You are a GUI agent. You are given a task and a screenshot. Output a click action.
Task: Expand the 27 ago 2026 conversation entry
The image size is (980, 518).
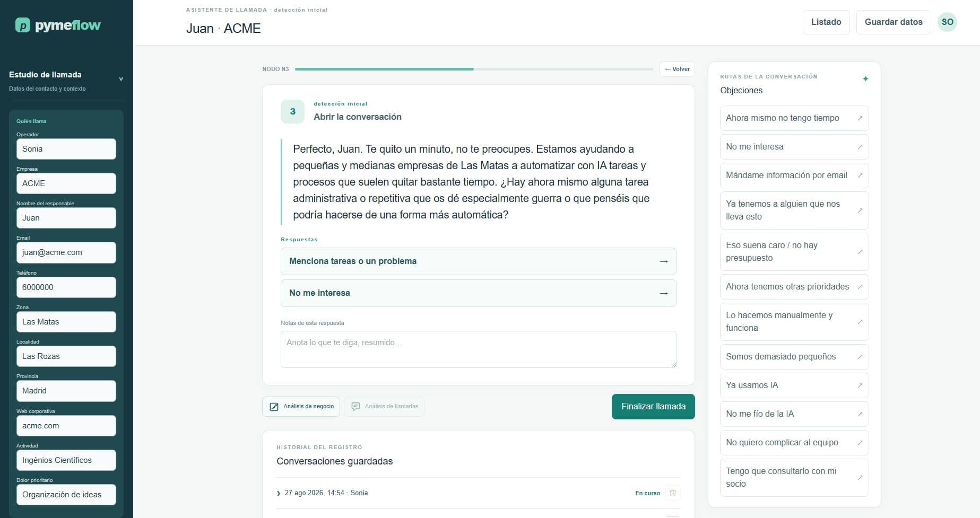(279, 494)
